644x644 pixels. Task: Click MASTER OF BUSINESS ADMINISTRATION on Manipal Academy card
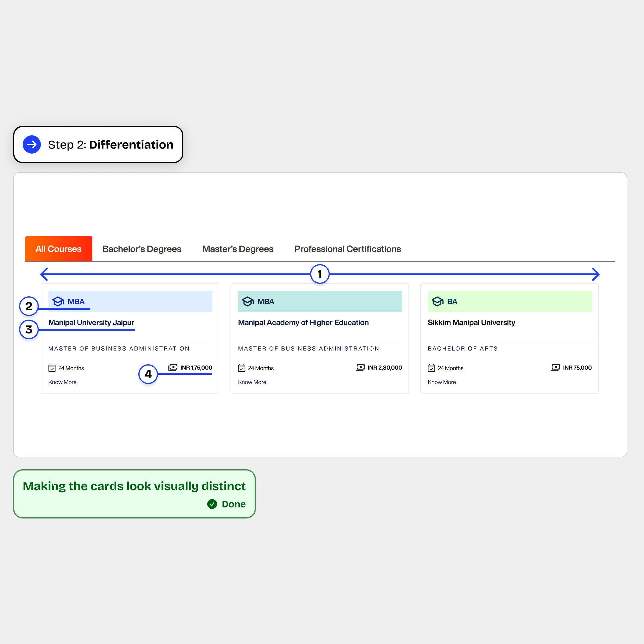click(x=309, y=348)
